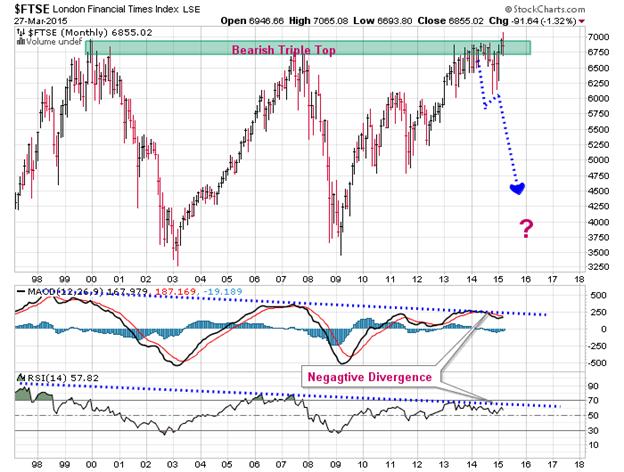Click the 3250 price axis label
The height and width of the screenshot is (472, 624).
pyautogui.click(x=598, y=267)
